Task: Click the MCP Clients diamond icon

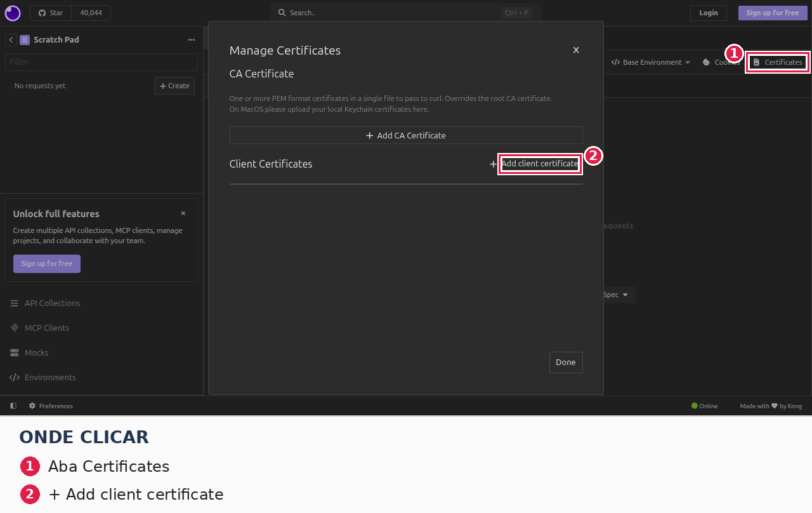Action: [x=15, y=328]
